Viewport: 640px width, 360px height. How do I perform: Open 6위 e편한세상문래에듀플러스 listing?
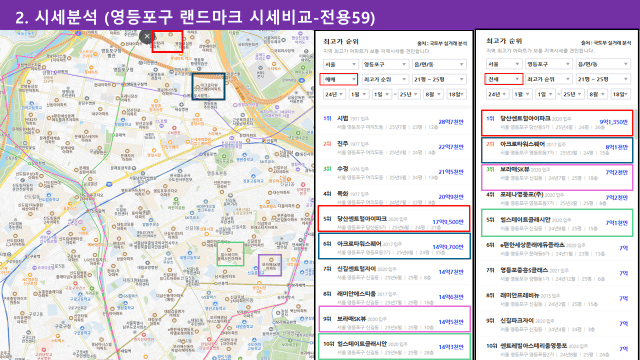(557, 249)
